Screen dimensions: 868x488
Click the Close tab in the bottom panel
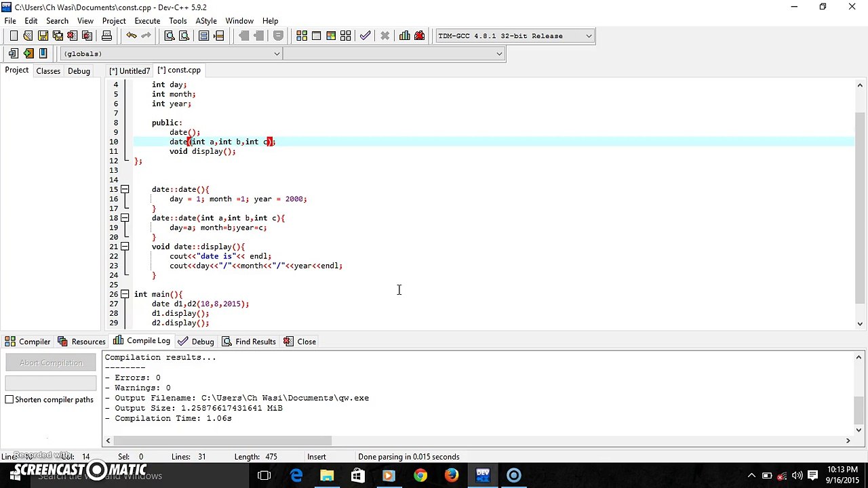[x=299, y=342]
